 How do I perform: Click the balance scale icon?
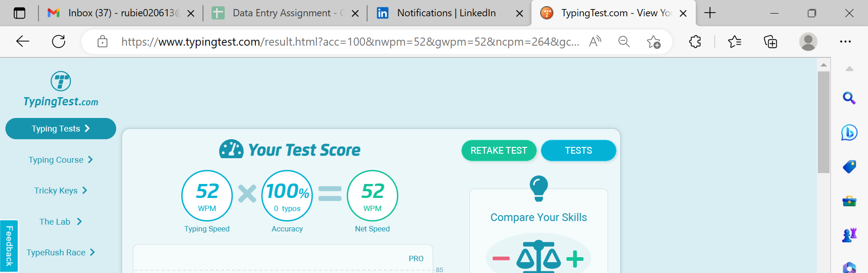point(538,256)
